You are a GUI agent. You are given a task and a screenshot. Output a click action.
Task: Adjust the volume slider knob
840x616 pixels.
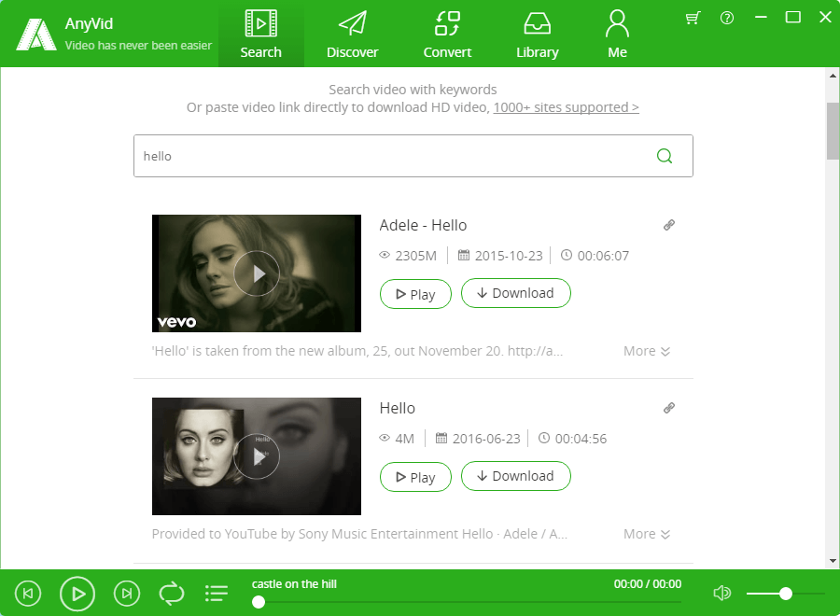coord(786,594)
